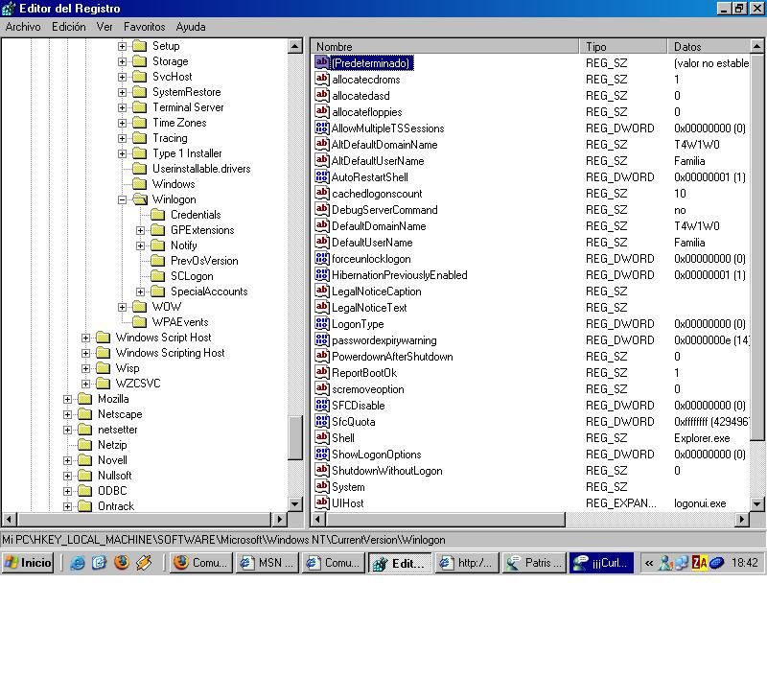This screenshot has width=767, height=700.
Task: Click the DWORD icon beside ShowLogonOptions
Action: point(322,455)
